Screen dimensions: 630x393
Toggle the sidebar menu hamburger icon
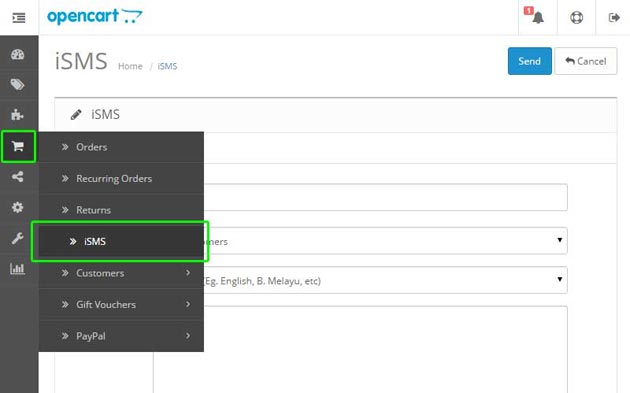[19, 18]
